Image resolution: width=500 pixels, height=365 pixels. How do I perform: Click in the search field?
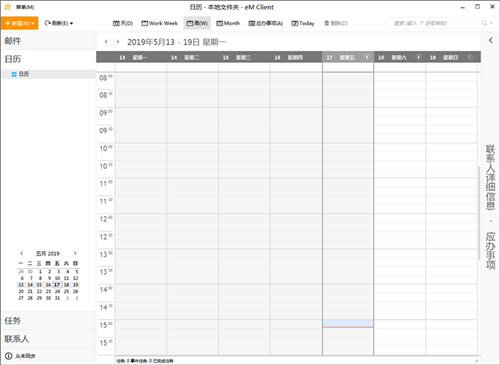click(433, 23)
